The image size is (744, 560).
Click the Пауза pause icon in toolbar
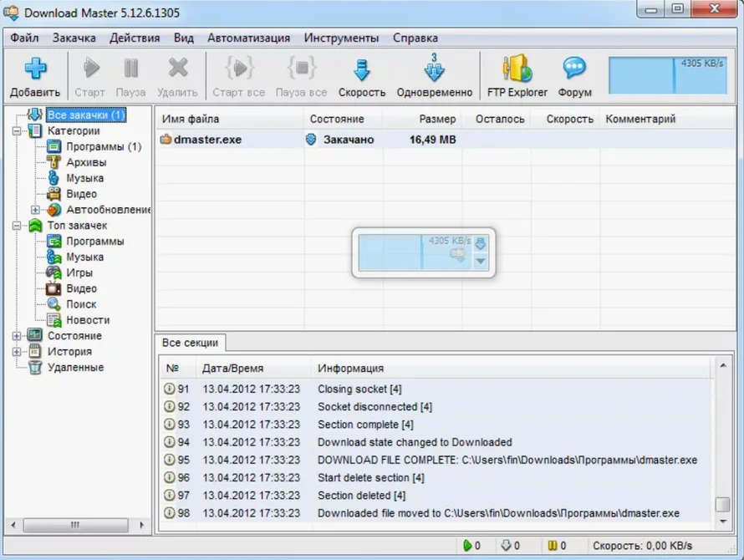(131, 69)
